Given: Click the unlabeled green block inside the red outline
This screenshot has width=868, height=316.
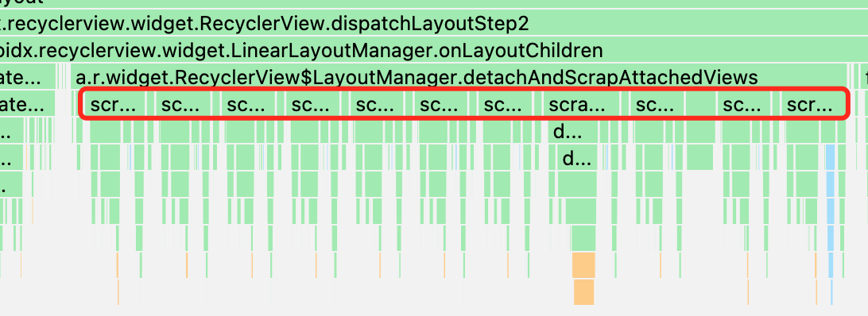Looking at the screenshot, I should tap(701, 104).
